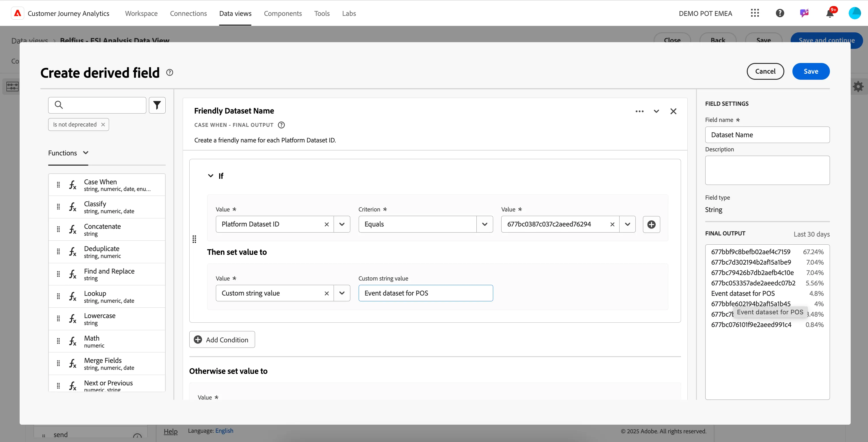868x442 pixels.
Task: Click the info icon beside CASE WHEN - FINAL OUTPUT
Action: pos(281,125)
